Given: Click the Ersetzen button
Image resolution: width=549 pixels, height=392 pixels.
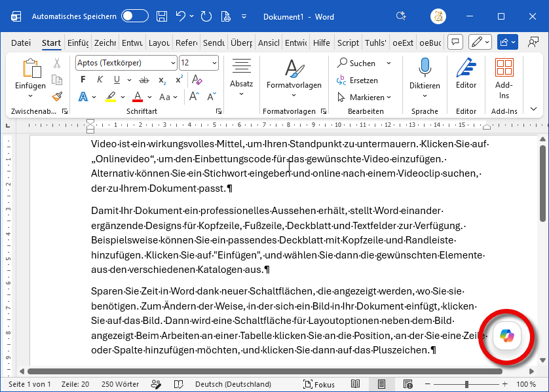Looking at the screenshot, I should point(357,80).
